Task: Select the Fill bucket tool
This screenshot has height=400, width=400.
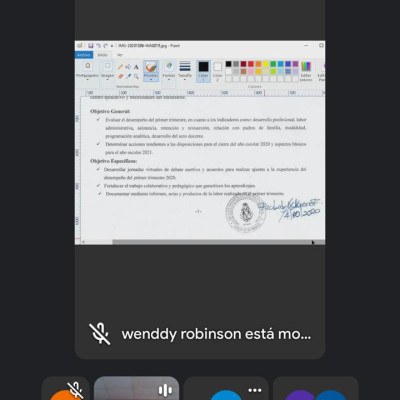Action: click(x=128, y=67)
